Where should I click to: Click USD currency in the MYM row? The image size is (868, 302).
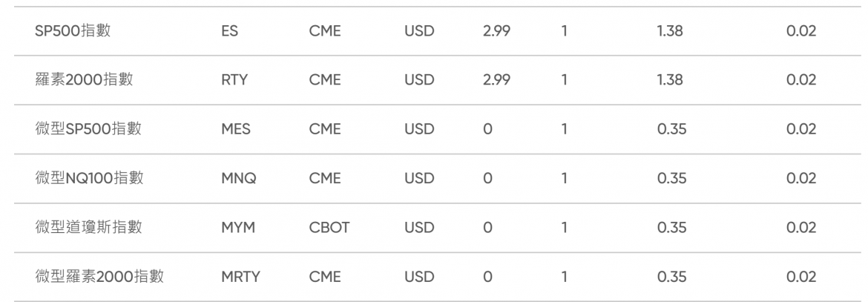click(x=419, y=228)
